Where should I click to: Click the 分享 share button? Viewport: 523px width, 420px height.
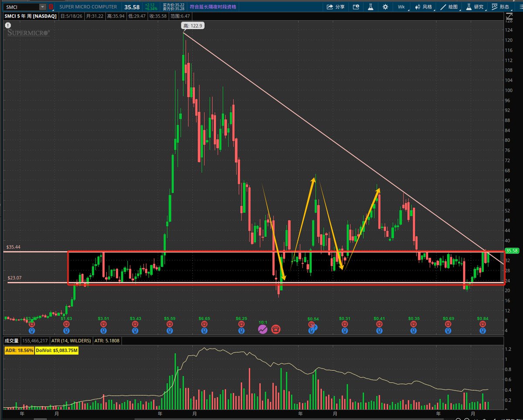[x=336, y=7]
